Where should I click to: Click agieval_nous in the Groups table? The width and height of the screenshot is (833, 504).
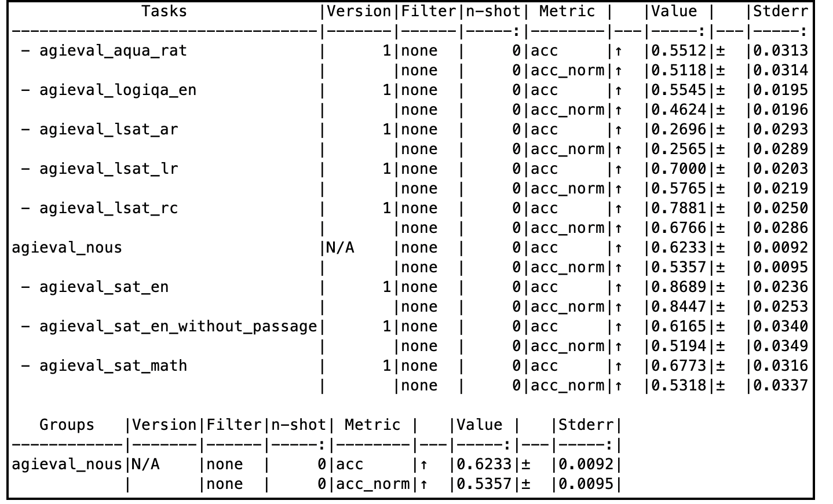pyautogui.click(x=67, y=465)
